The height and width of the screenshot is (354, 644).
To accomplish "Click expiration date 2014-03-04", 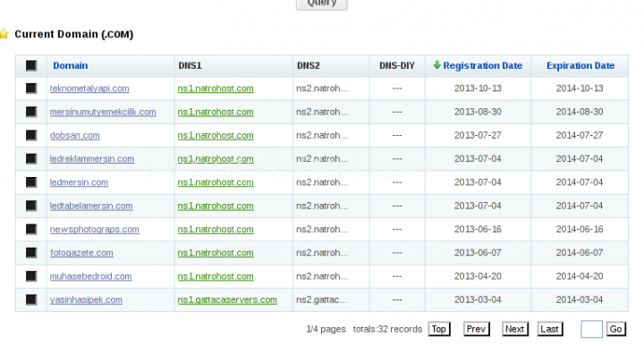I will coord(580,299).
